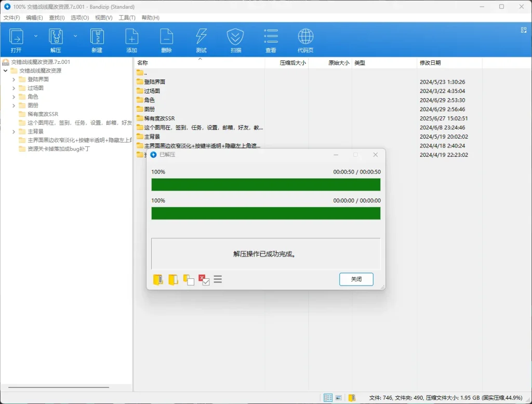Open the 工具(T) menu

click(127, 18)
